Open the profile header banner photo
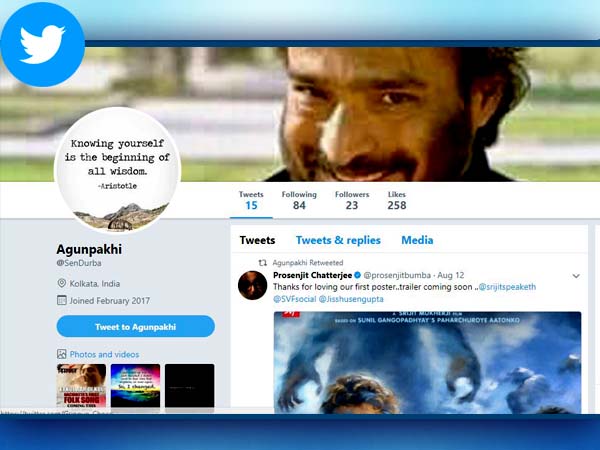The height and width of the screenshot is (450, 600). tap(300, 114)
